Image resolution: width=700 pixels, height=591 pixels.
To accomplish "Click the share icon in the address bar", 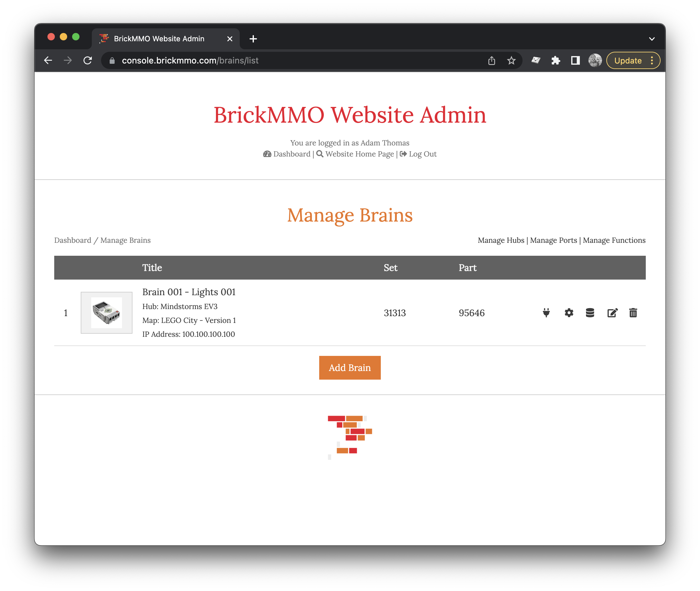I will coord(491,61).
